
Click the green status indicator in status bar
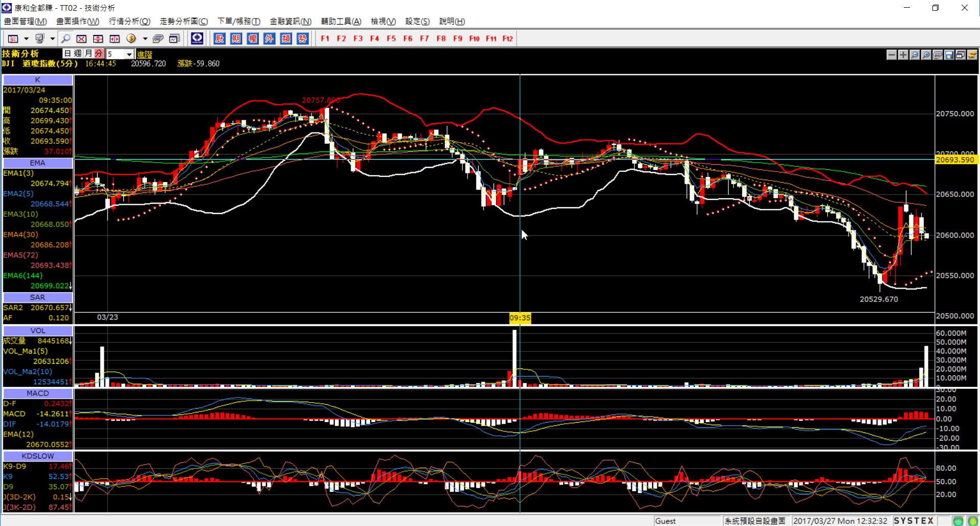click(x=958, y=521)
